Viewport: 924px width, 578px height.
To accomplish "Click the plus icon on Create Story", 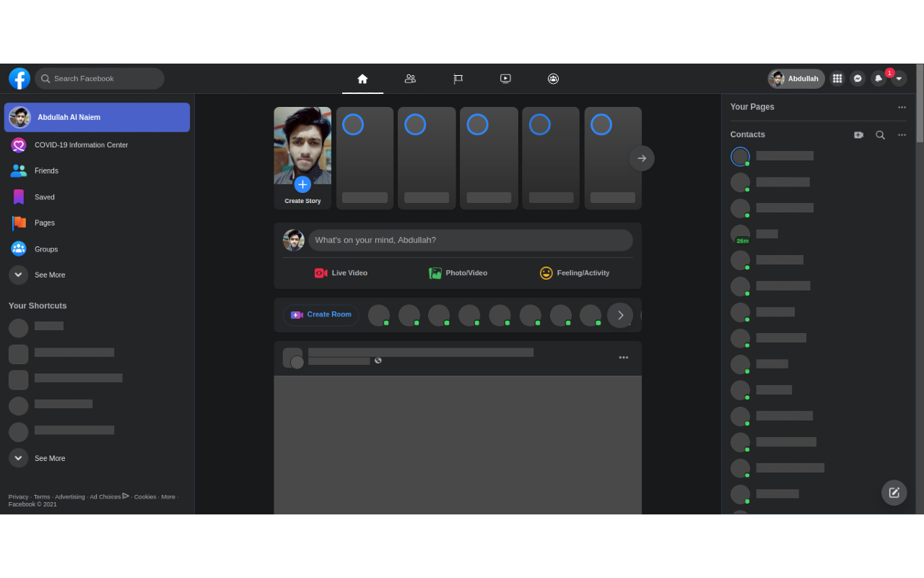I will click(302, 184).
